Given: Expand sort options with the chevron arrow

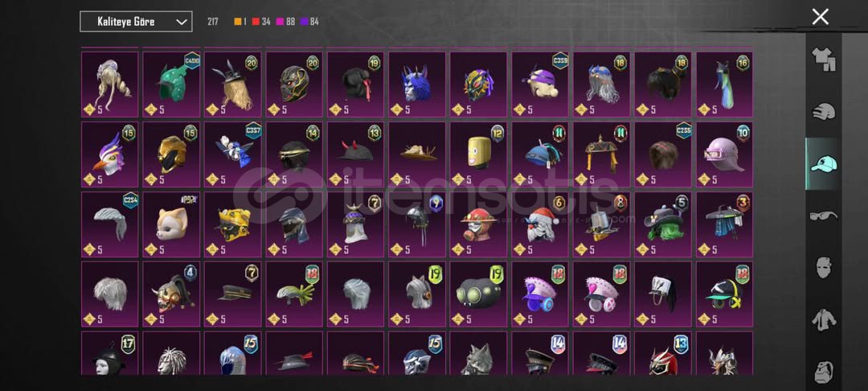Looking at the screenshot, I should tap(181, 22).
